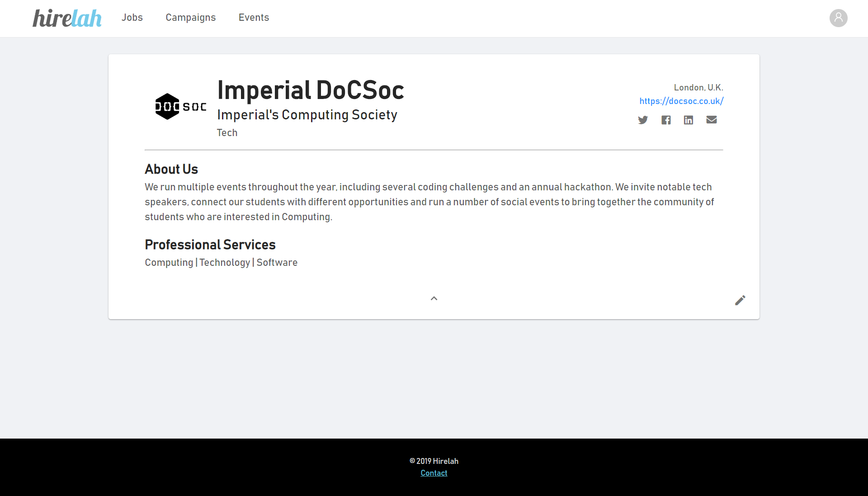Click the email envelope icon

click(x=712, y=120)
